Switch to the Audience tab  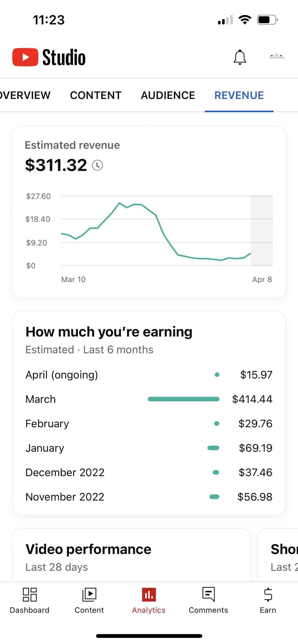pyautogui.click(x=168, y=95)
